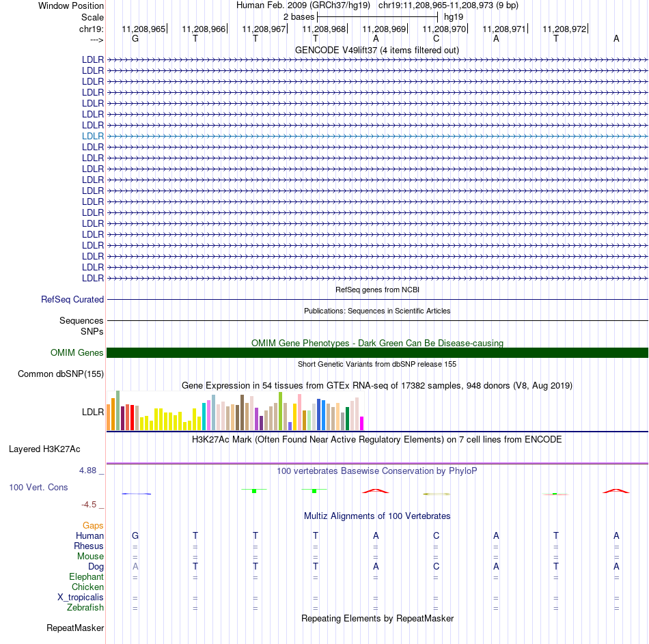Screen dimensions: 649x644
Task: Select the Human alignment row label
Action: pos(89,535)
